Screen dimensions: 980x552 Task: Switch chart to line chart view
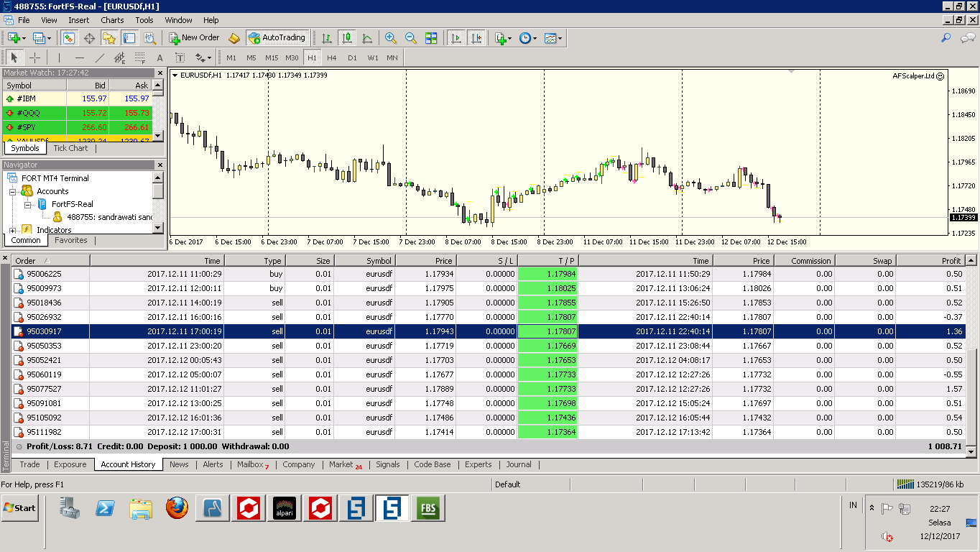(367, 38)
